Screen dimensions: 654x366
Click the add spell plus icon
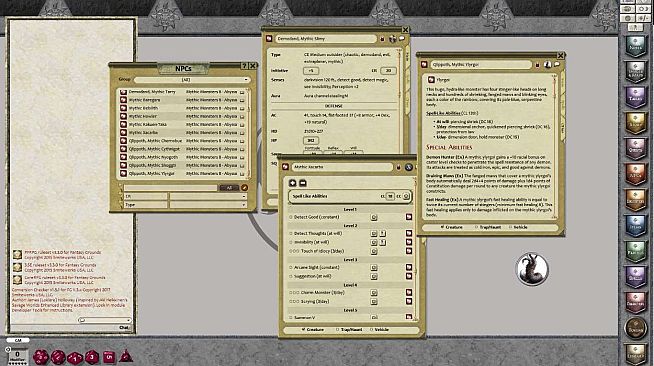coord(292,183)
